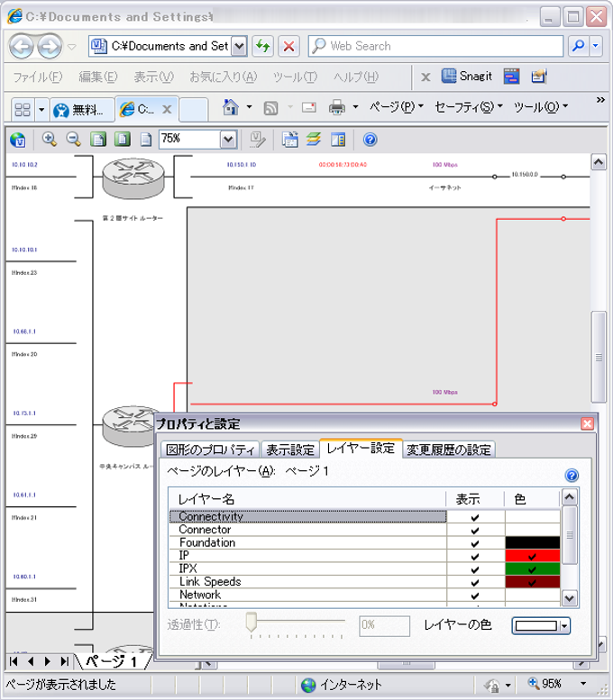Click the single page view icon

tap(146, 140)
